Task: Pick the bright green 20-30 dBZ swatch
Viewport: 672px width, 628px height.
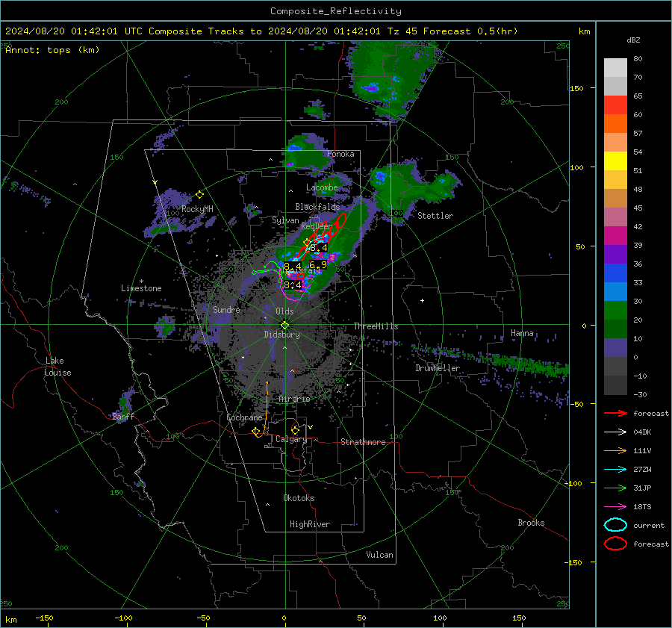Action: pyautogui.click(x=615, y=310)
